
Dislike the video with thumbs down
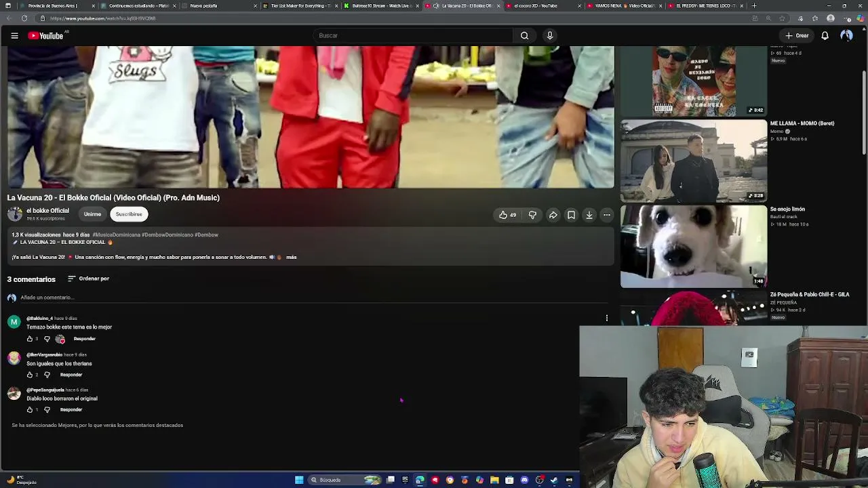tap(532, 215)
